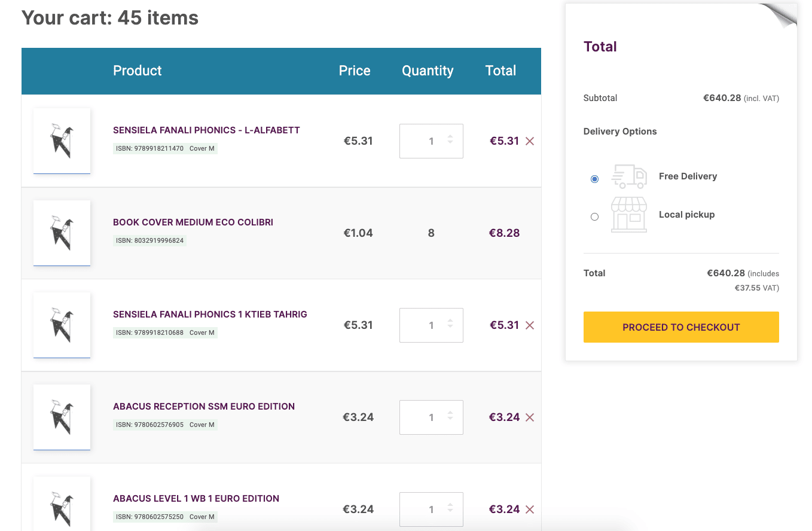Screen dimensions: 812x531
Task: Open Abacus Level 1 WB 1 Euro Edition link
Action: coord(196,499)
